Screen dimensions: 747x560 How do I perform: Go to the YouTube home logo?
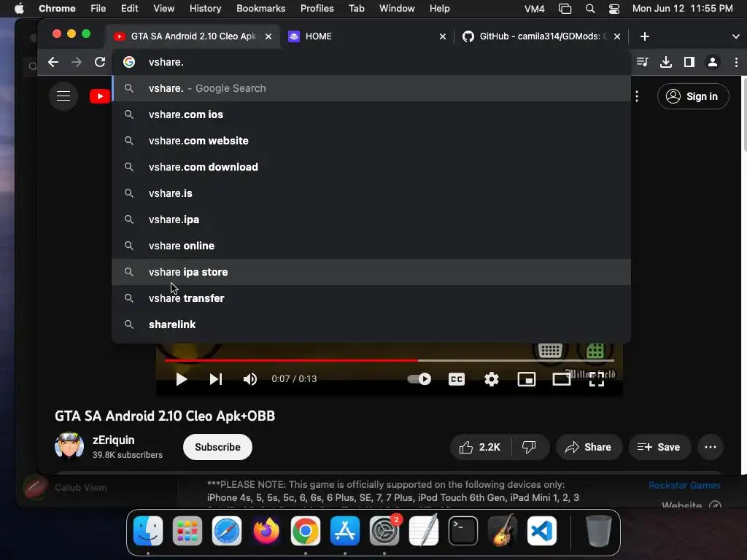point(100,96)
